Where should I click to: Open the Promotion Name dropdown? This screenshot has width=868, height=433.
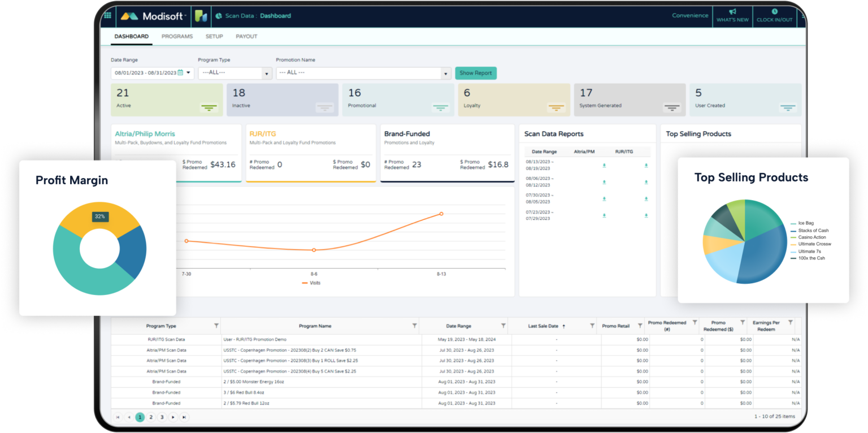pyautogui.click(x=445, y=73)
